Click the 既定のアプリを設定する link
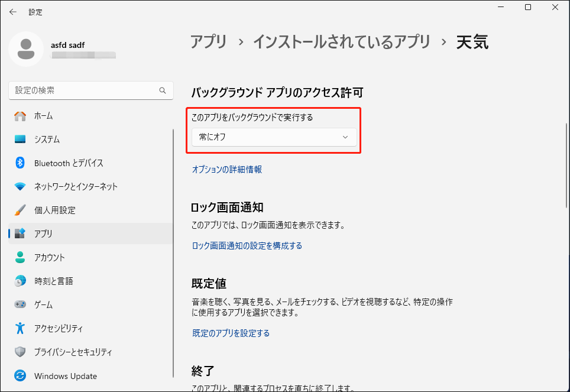Image resolution: width=570 pixels, height=392 pixels. 231,333
